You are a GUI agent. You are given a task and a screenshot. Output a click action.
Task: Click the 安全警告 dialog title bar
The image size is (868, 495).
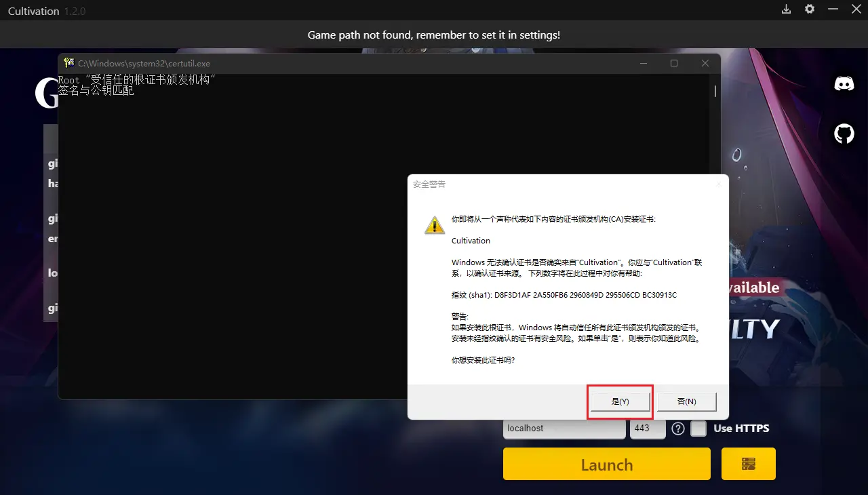pos(542,184)
